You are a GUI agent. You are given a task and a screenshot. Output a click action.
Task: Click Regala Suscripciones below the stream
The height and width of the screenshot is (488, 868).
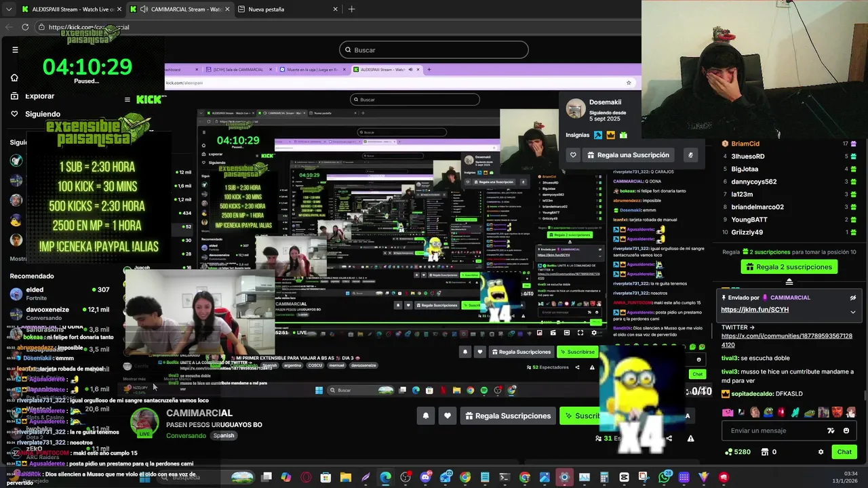507,415
